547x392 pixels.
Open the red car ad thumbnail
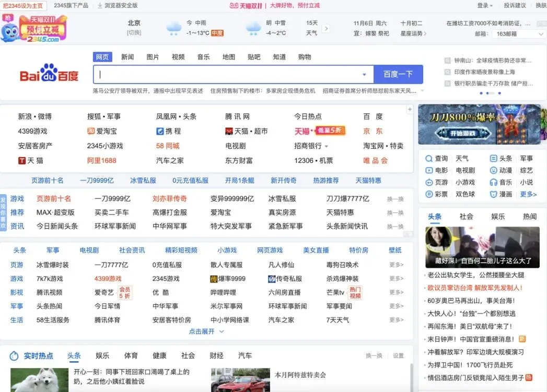click(x=240, y=380)
